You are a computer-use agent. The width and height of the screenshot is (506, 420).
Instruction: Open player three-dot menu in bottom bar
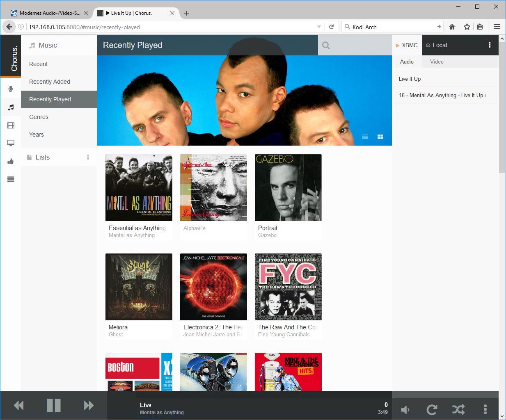click(485, 409)
